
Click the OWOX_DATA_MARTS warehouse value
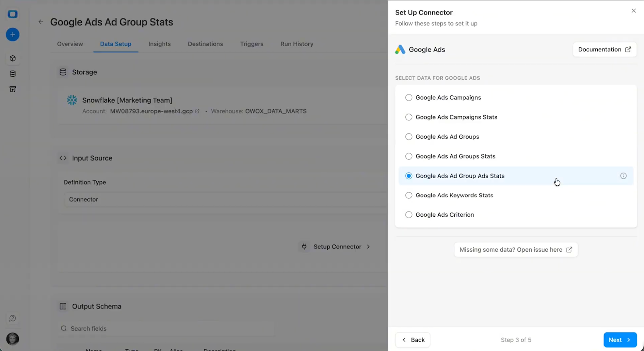click(x=276, y=111)
